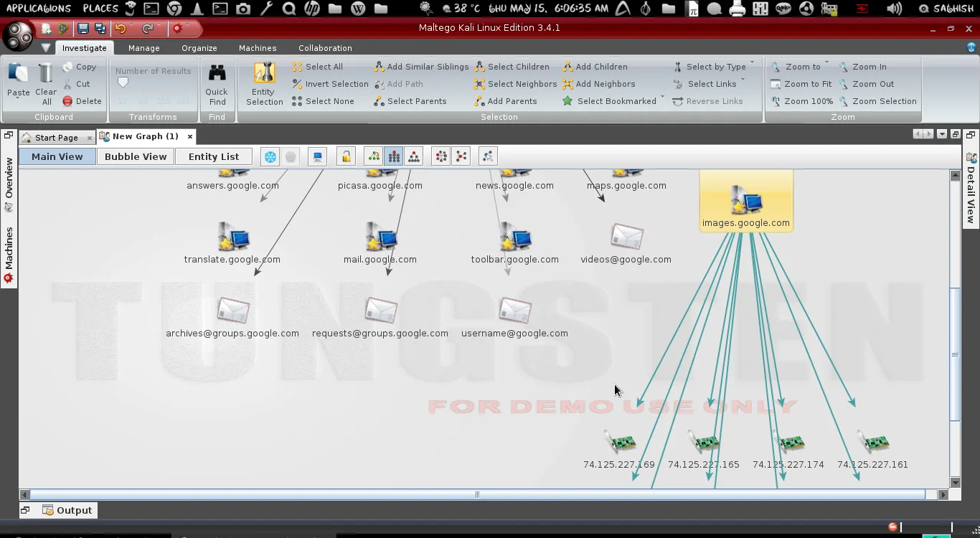Click Add Similar Siblings
This screenshot has height=538, width=980.
click(421, 67)
